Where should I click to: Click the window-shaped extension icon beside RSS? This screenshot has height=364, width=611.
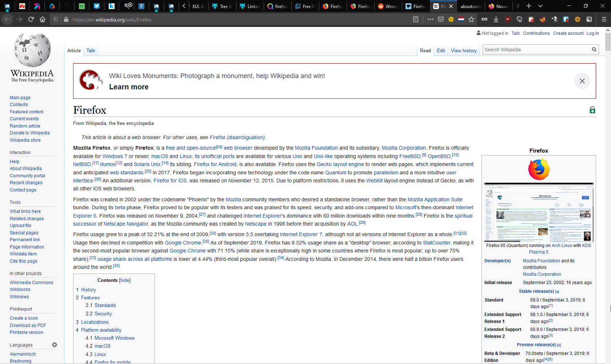(x=589, y=19)
